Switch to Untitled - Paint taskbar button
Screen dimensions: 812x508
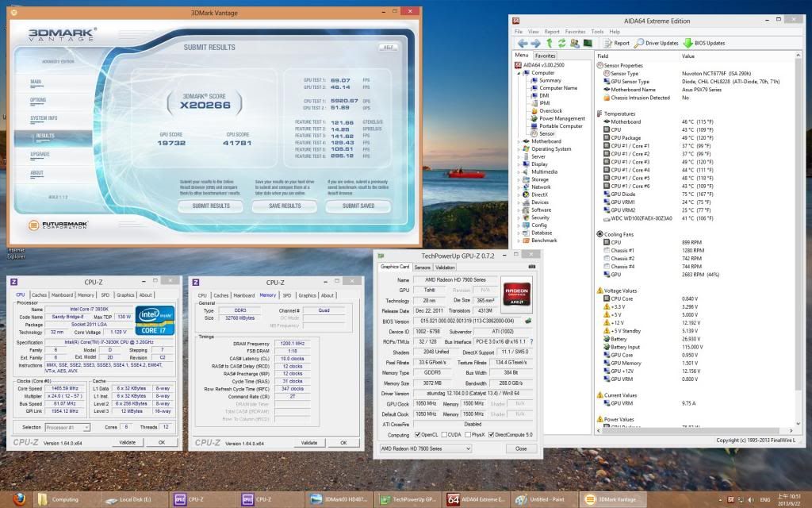coord(545,499)
